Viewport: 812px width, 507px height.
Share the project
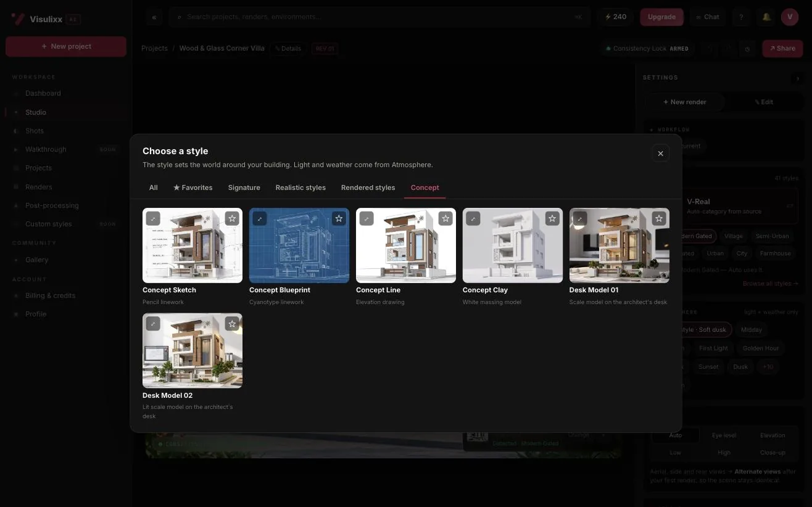pos(782,49)
